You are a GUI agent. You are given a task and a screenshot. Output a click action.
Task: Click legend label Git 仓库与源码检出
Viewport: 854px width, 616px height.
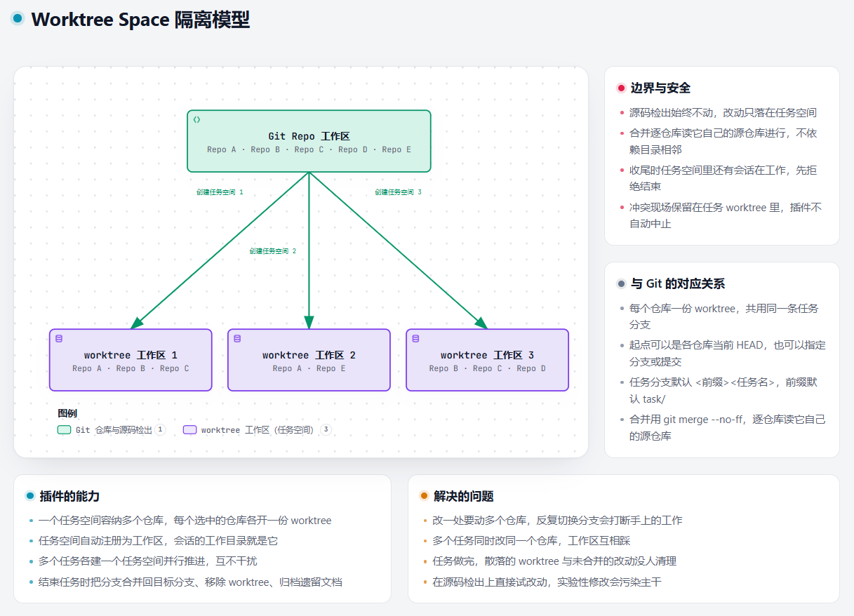click(114, 430)
